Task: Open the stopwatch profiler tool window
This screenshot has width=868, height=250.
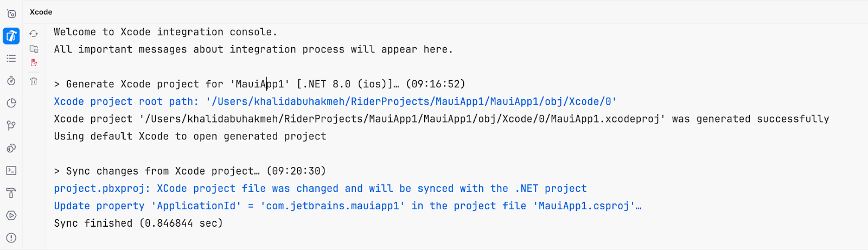Action: [11, 81]
